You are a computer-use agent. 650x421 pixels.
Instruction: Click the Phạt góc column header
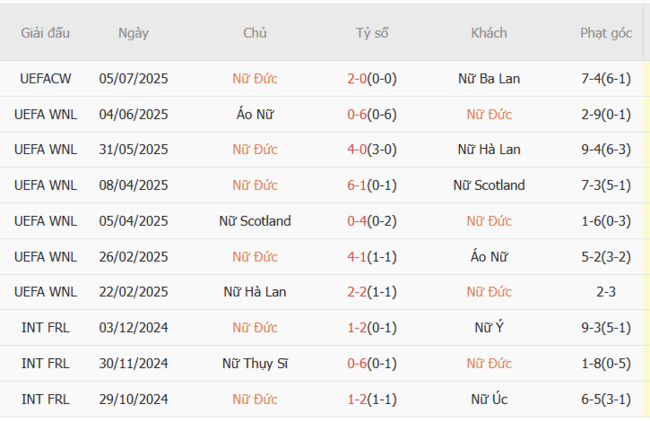click(606, 33)
